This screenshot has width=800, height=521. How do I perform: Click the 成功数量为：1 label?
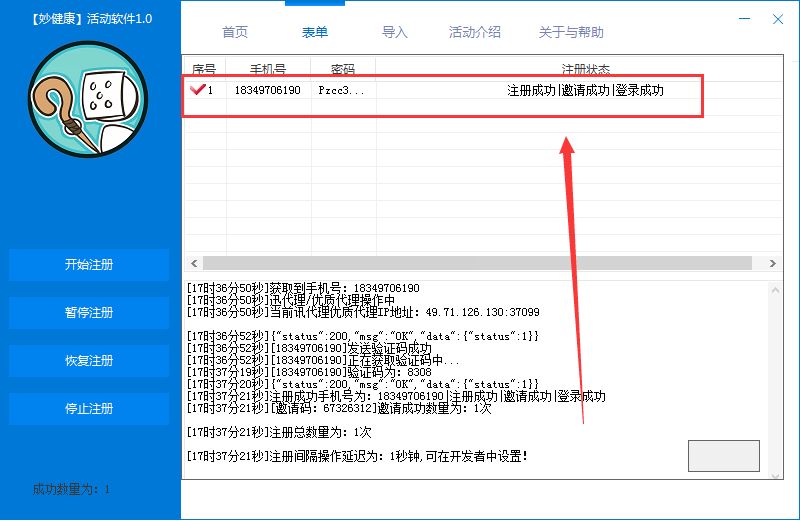(x=71, y=490)
